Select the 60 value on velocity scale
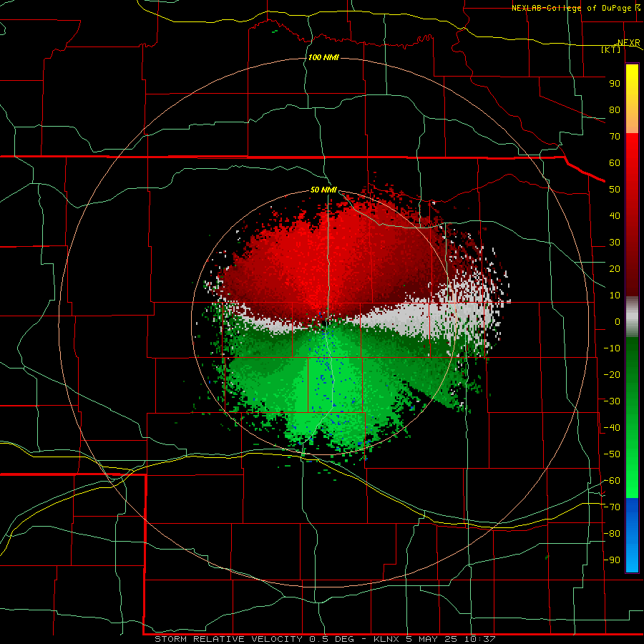 point(615,163)
